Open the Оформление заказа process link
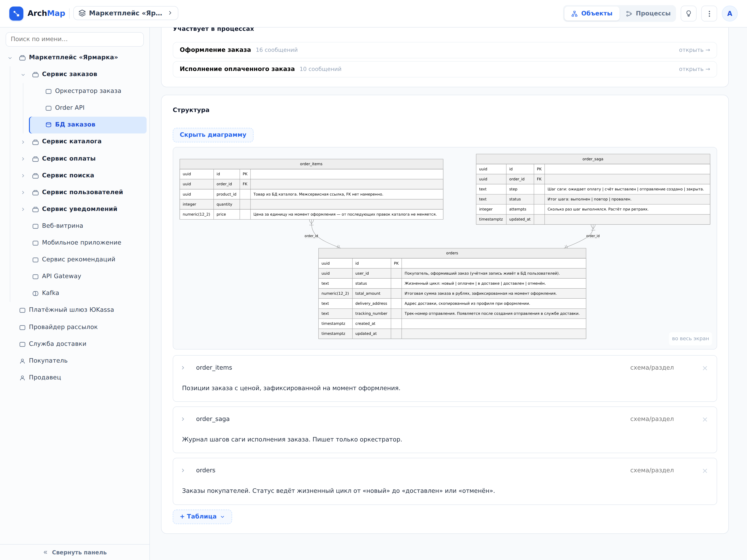Viewport: 747px width, 560px height. coord(445,50)
